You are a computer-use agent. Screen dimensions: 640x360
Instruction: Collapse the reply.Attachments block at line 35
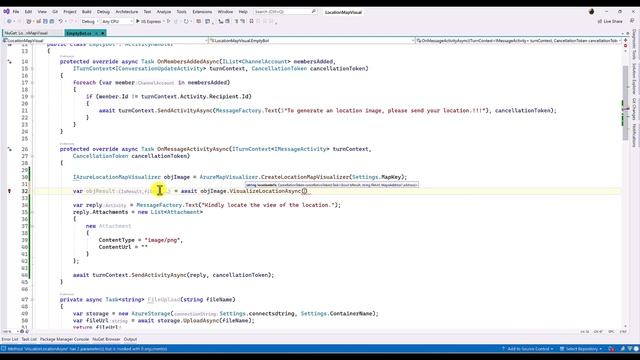point(32,212)
